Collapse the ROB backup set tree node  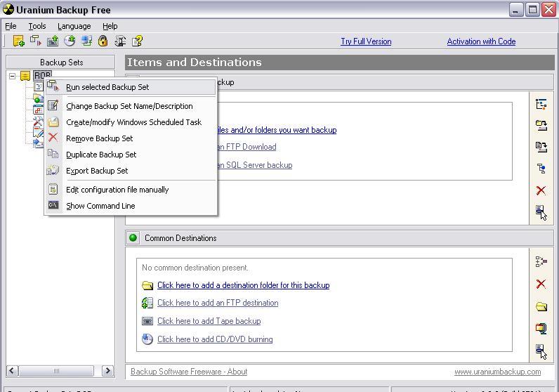pyautogui.click(x=12, y=76)
